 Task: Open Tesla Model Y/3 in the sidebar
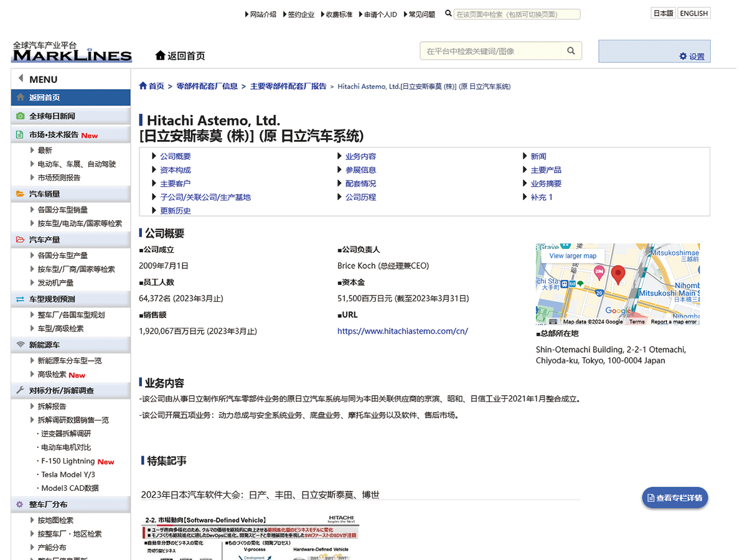pyautogui.click(x=68, y=475)
